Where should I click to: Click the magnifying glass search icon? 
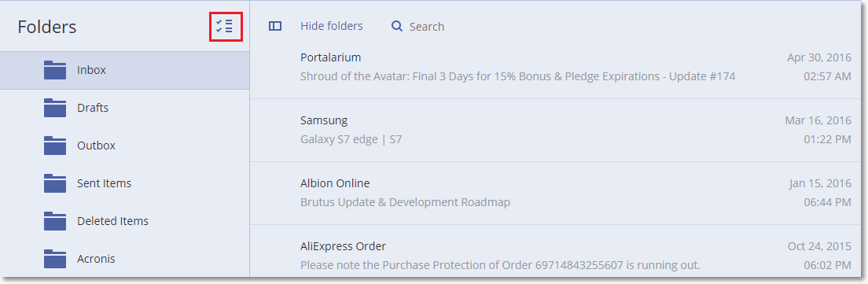coord(397,26)
